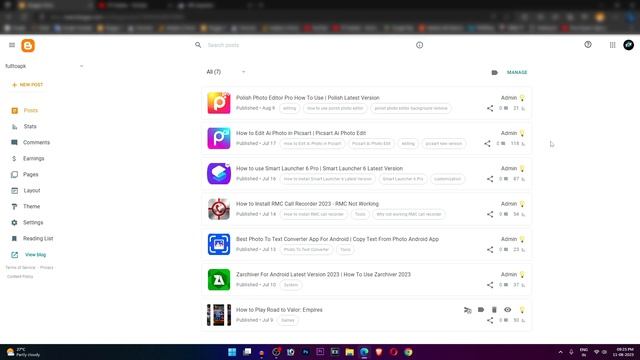Open File Explorer from the taskbar
The image size is (640, 360).
pyautogui.click(x=349, y=352)
